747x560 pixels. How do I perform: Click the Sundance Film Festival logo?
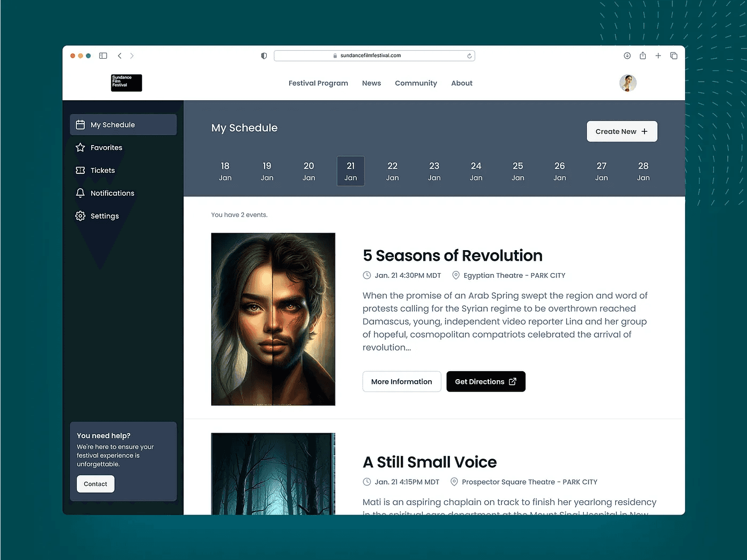pyautogui.click(x=126, y=83)
